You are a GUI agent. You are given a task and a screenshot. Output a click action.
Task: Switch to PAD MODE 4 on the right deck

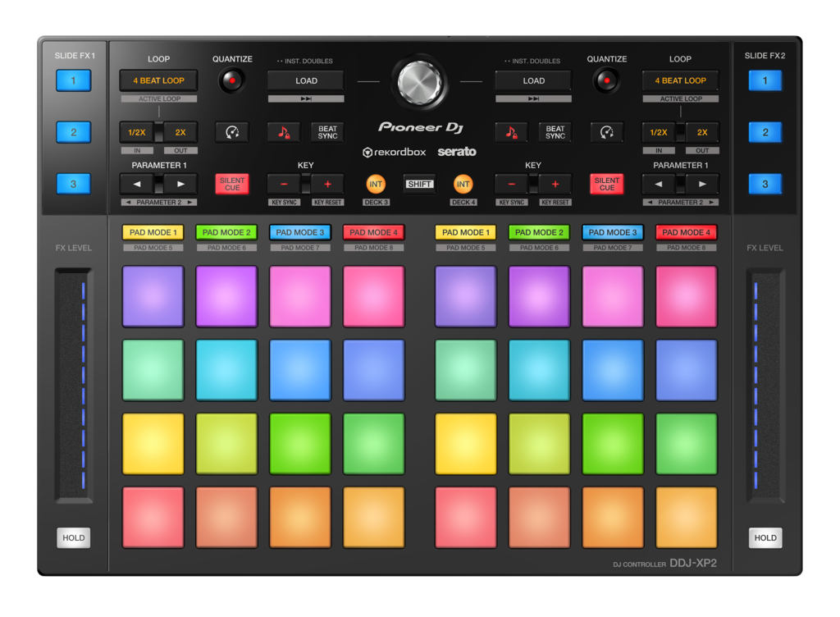[x=687, y=232]
